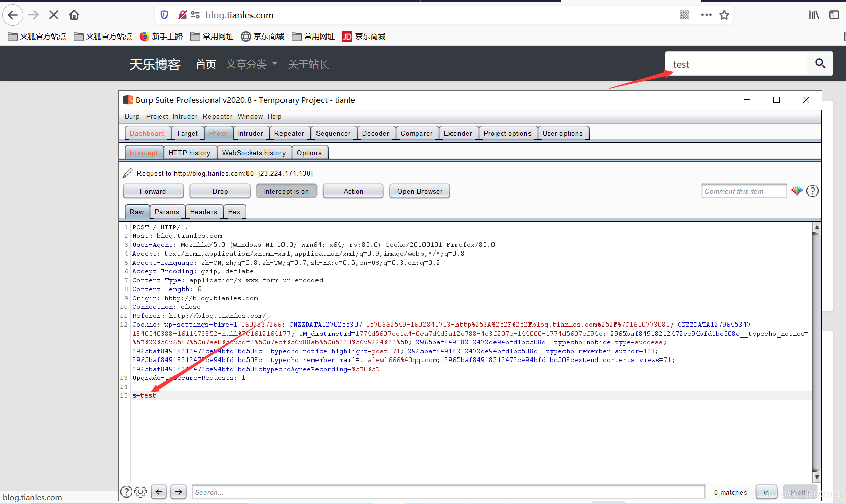Screen dimensions: 846x504
Task: Open the Project menu
Action: click(157, 116)
